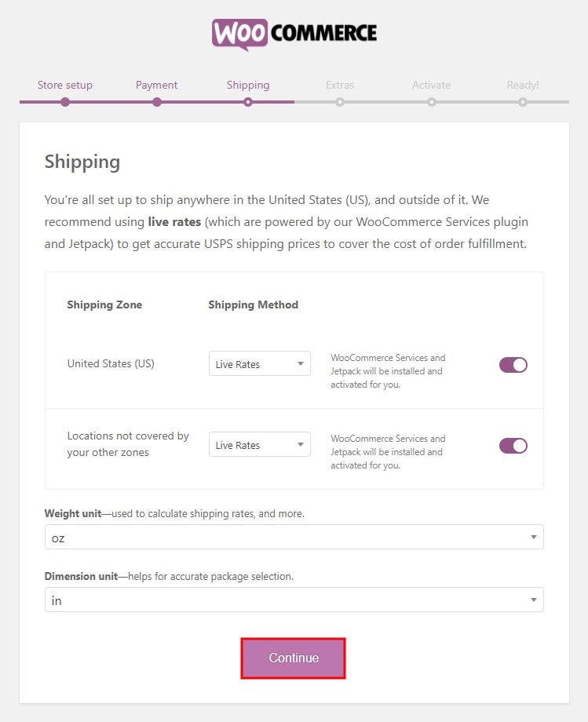Expand the Dimension unit in dropdown
Image resolution: width=588 pixels, height=722 pixels.
point(294,600)
